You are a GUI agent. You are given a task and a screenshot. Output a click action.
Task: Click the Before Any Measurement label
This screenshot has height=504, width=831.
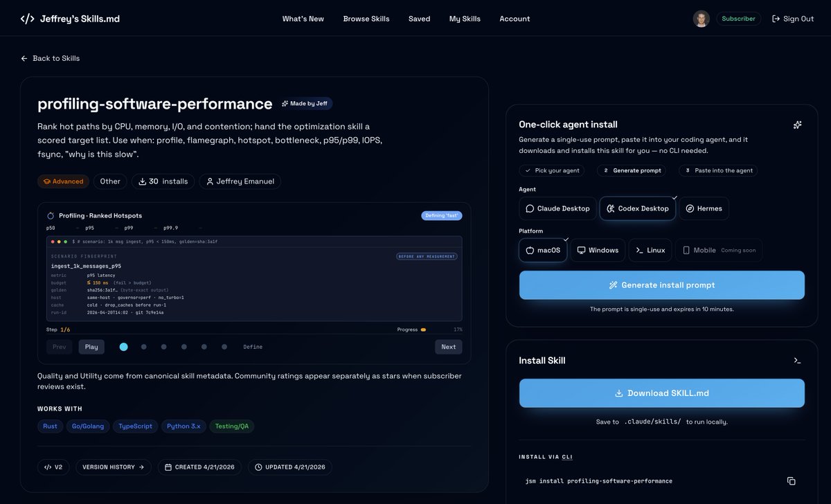point(427,257)
